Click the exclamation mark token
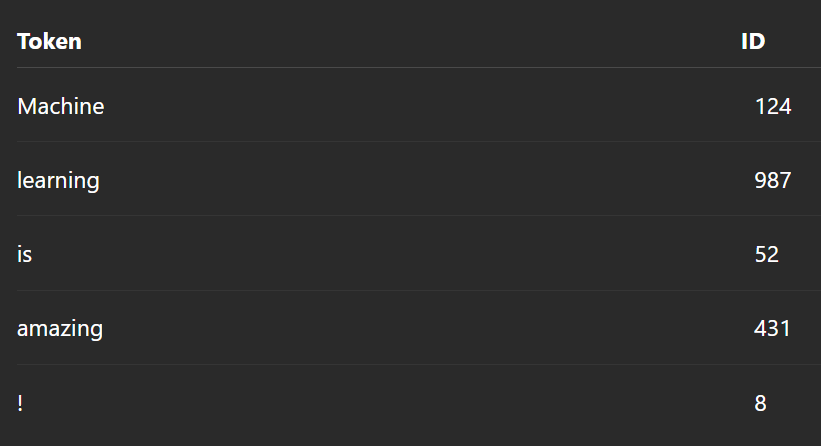This screenshot has height=446, width=821. [x=20, y=403]
